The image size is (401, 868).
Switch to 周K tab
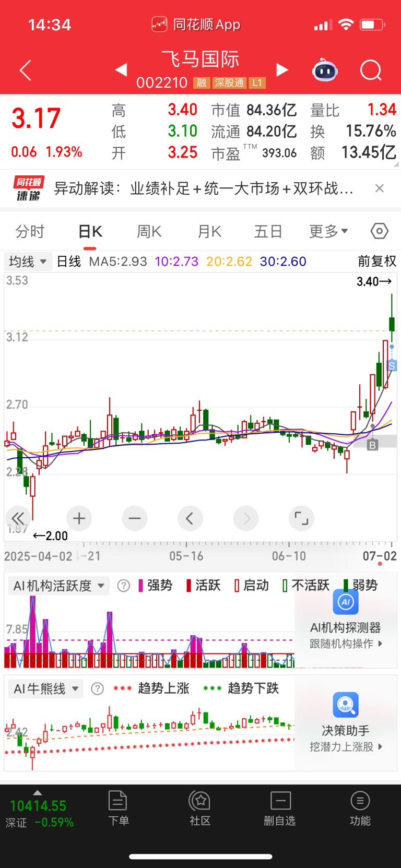pyautogui.click(x=149, y=231)
